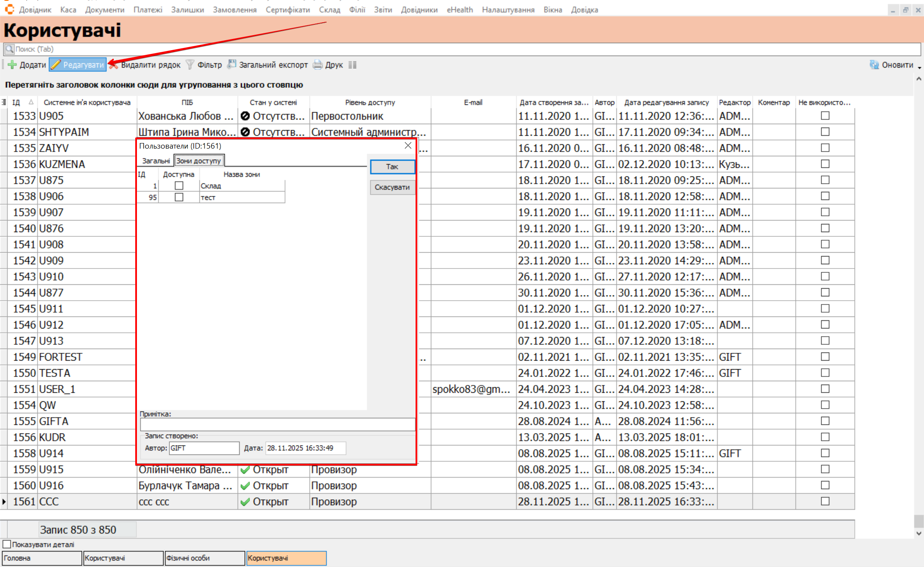Open the eHealth menu
This screenshot has height=567, width=924.
point(460,9)
